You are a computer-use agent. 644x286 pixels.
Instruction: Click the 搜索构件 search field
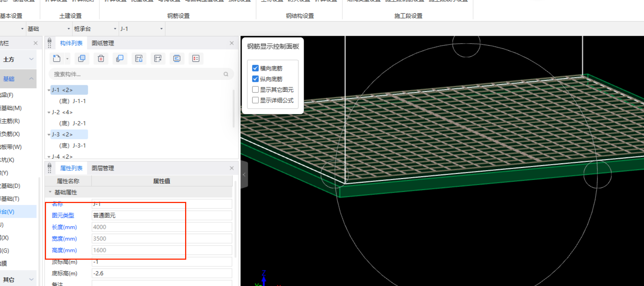coord(141,74)
